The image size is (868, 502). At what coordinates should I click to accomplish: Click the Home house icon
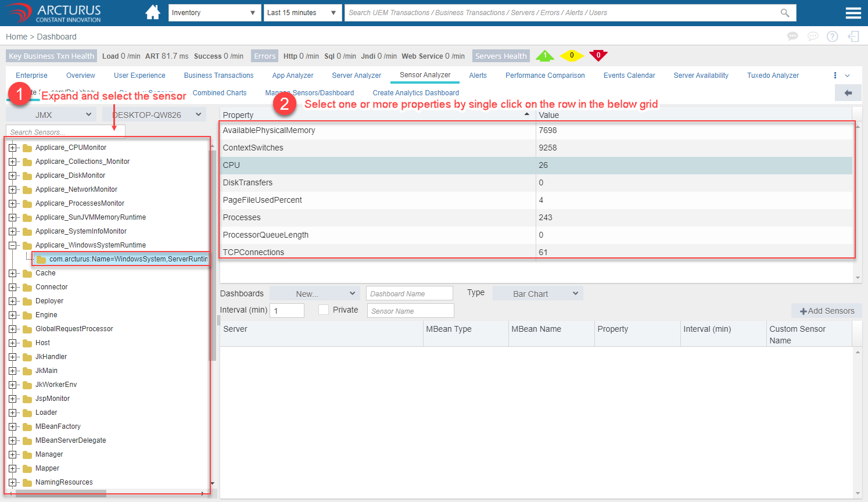click(x=153, y=12)
